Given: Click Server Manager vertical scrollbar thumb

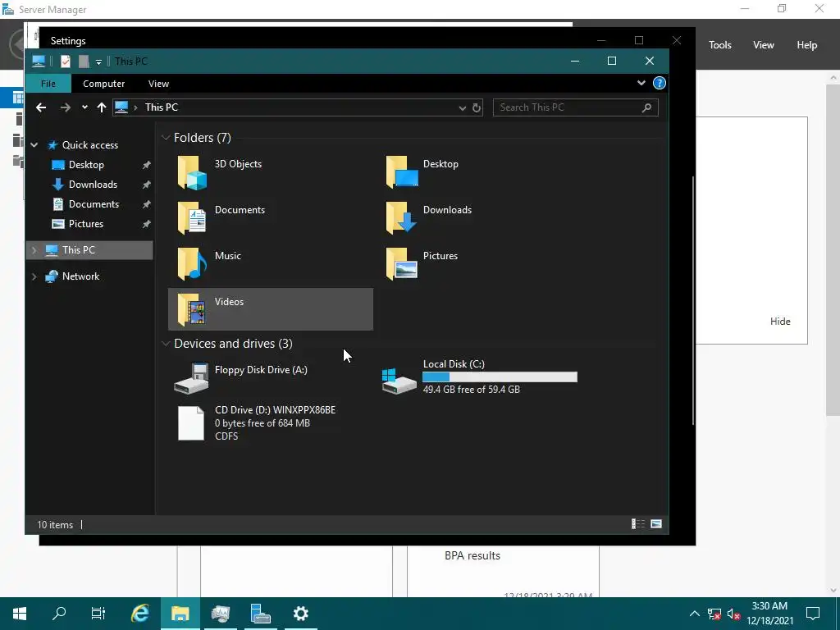Looking at the screenshot, I should tap(833, 249).
